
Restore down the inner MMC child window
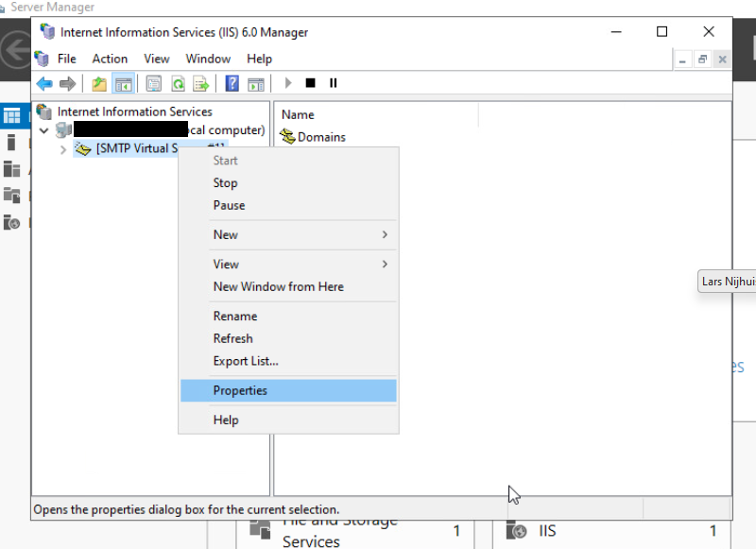pyautogui.click(x=702, y=60)
